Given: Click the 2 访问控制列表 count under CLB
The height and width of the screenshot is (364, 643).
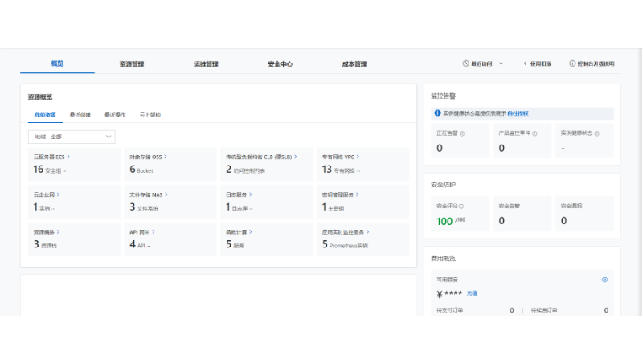Looking at the screenshot, I should click(245, 170).
